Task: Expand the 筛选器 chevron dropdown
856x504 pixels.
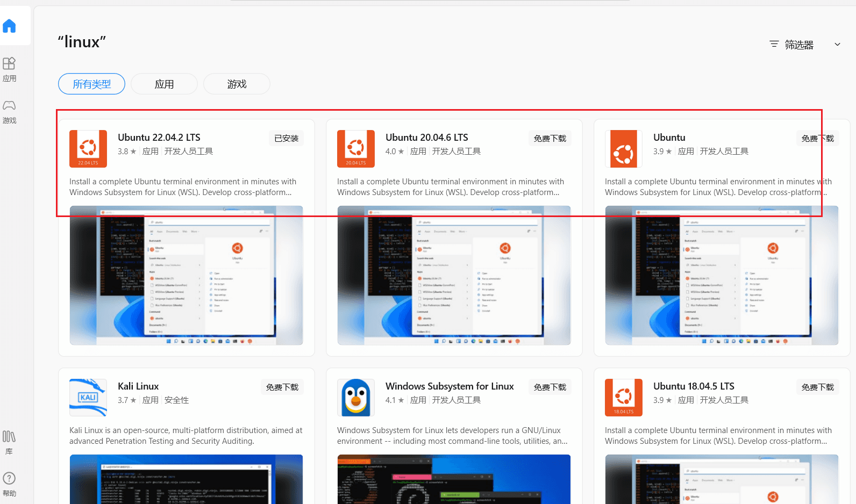Action: coord(837,45)
